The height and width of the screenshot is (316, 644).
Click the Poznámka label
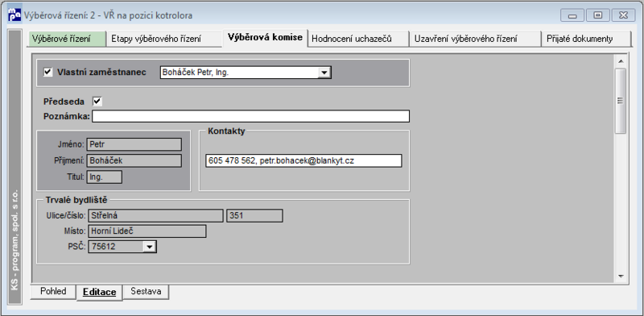click(67, 116)
